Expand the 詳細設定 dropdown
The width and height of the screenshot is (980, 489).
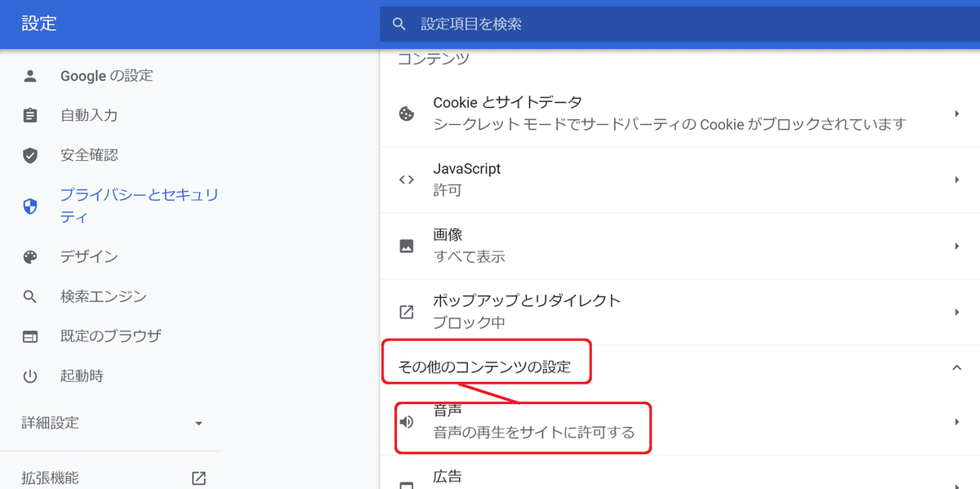point(198,423)
